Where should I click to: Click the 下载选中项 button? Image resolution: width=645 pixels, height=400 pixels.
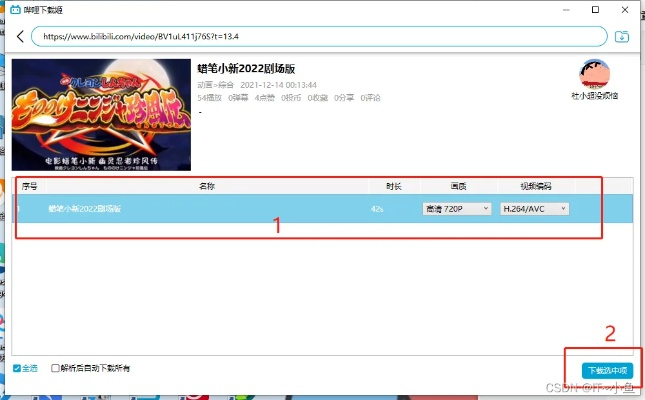coord(607,370)
